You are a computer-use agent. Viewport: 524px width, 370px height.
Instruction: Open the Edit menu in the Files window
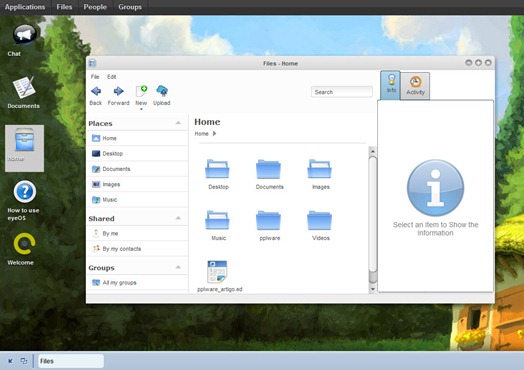(112, 77)
